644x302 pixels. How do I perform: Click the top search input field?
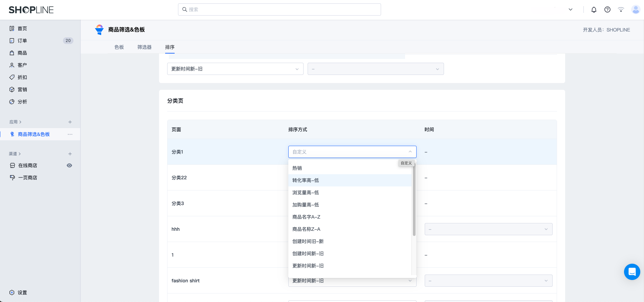[280, 9]
